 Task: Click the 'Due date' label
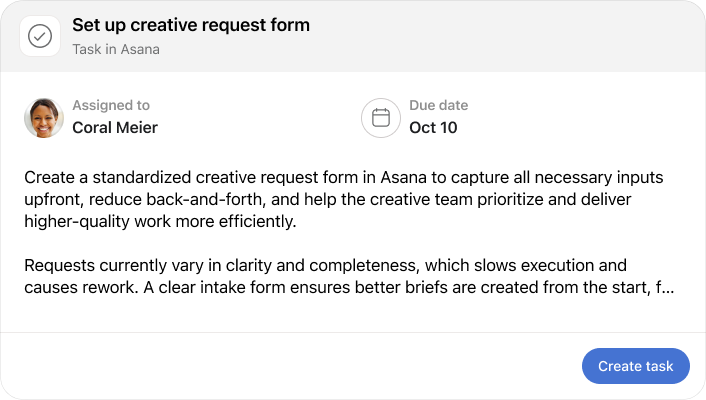(x=438, y=105)
